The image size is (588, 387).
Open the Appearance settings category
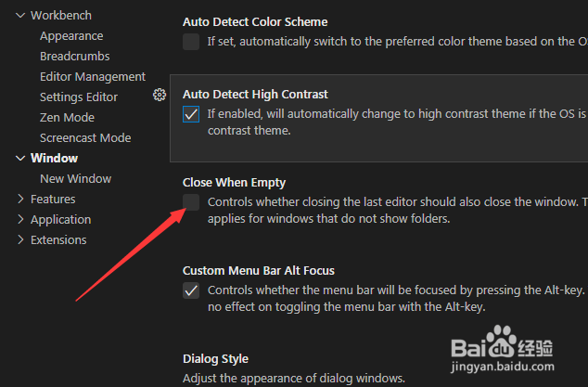coord(71,36)
